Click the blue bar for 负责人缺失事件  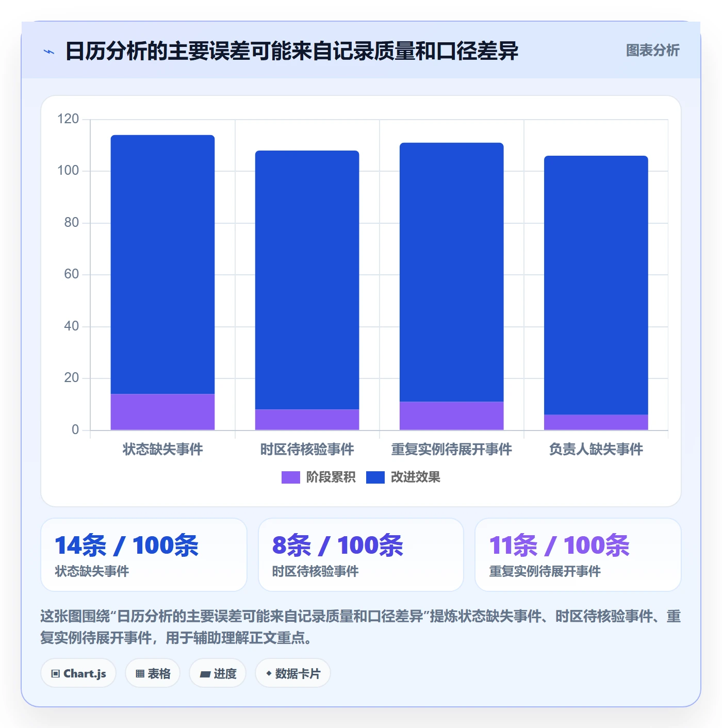(596, 285)
